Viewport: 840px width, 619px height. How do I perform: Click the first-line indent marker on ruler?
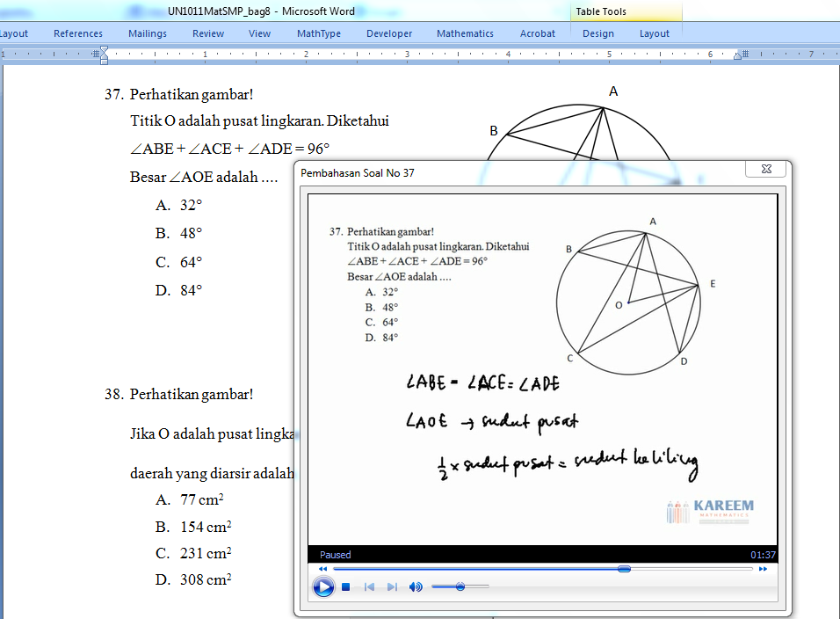point(105,50)
